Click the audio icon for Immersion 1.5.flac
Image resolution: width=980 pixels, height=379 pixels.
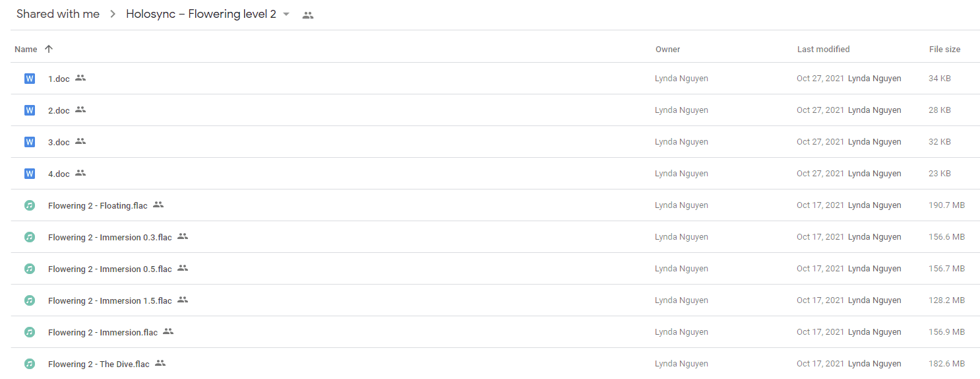coord(29,300)
